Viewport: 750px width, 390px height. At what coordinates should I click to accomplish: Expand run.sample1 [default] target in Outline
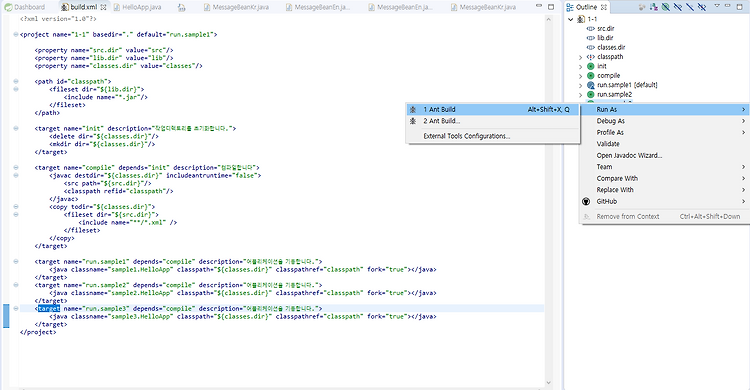(581, 85)
